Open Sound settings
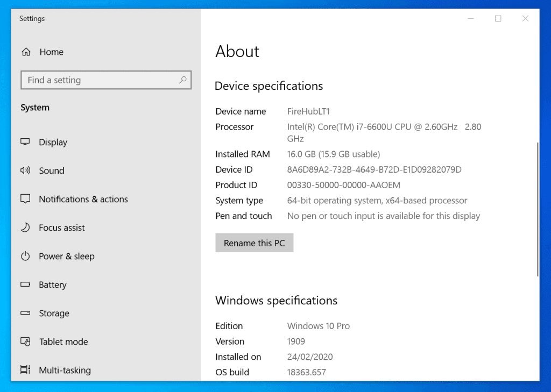This screenshot has height=392, width=551. [x=51, y=170]
